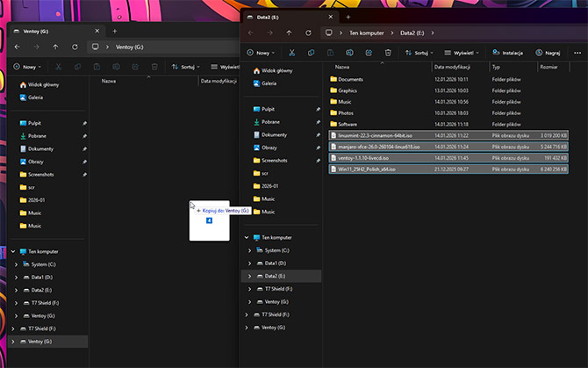Click Ten komputer breadcrumb in Data2 address bar
Screen dimensions: 588x368
click(x=367, y=33)
